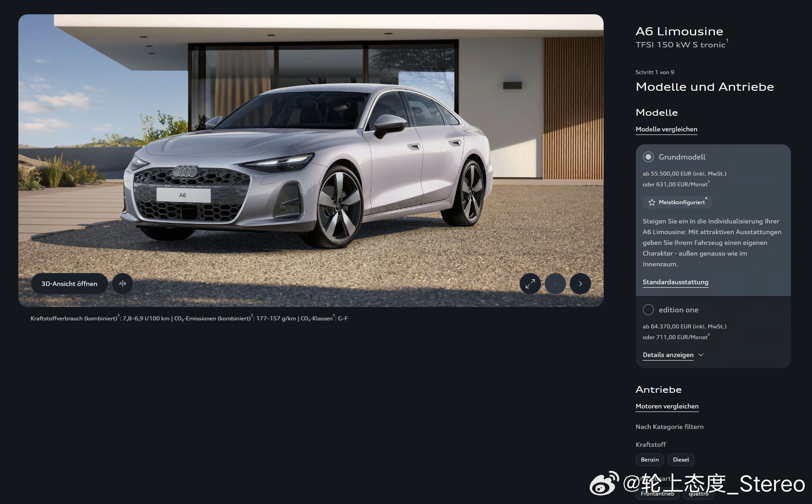Click the A6 Limousine title

[679, 31]
